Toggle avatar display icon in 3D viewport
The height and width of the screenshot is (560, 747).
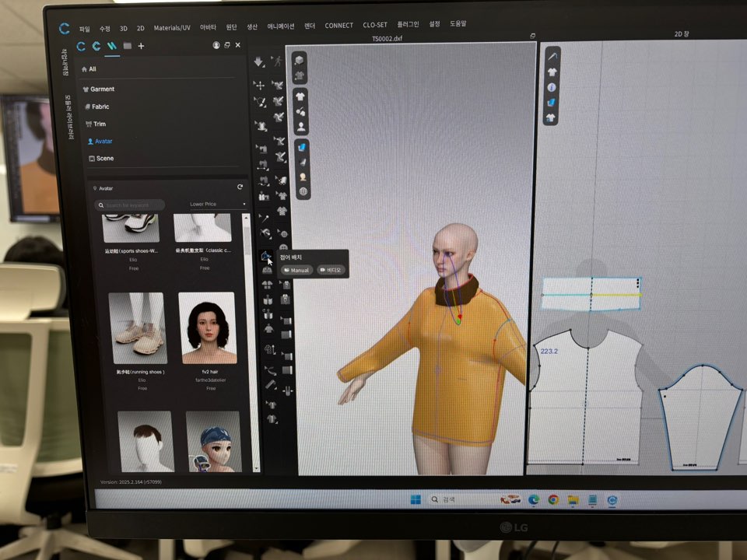(x=301, y=127)
